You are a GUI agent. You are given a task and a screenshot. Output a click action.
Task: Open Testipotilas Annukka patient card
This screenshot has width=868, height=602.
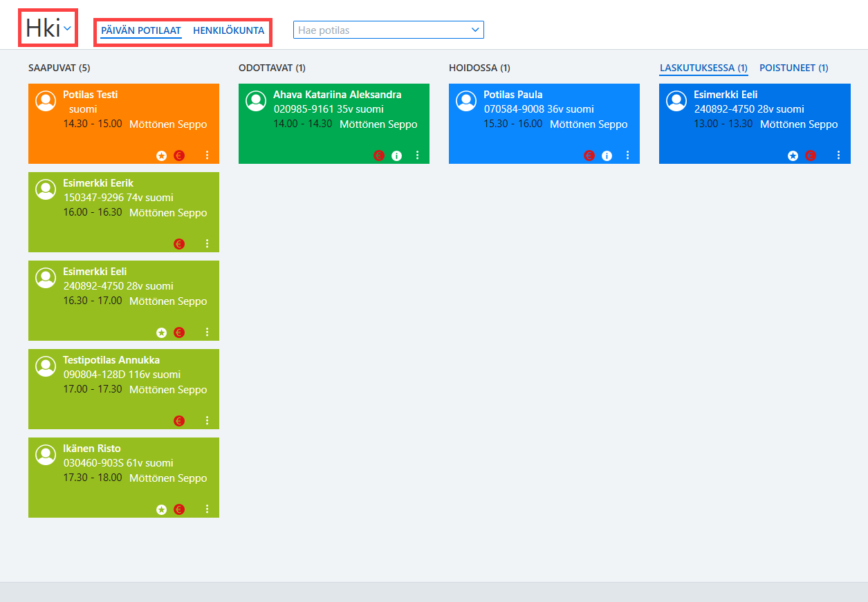click(124, 389)
